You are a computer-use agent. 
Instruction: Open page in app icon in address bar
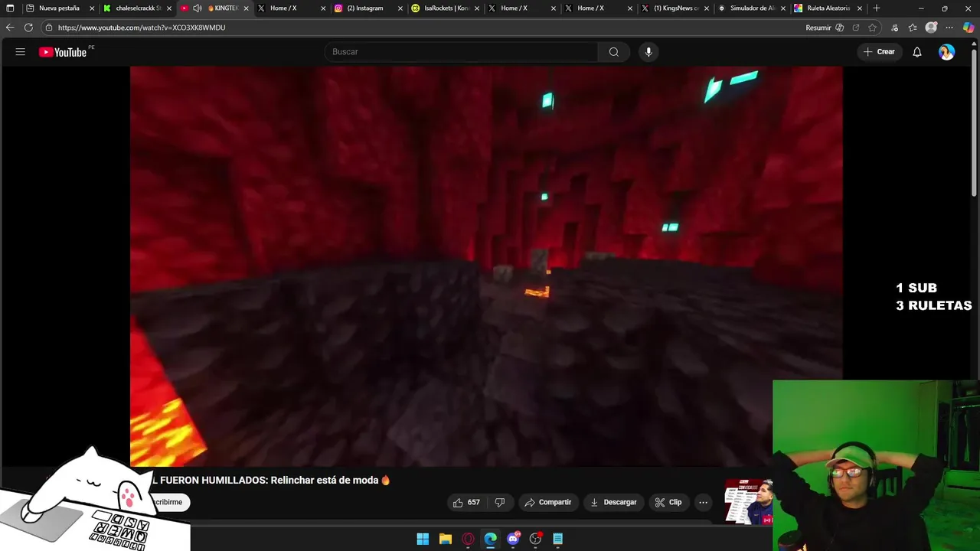[856, 28]
